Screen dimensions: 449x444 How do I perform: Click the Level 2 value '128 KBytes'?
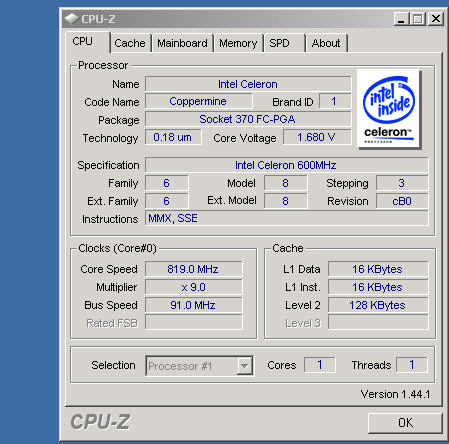[x=378, y=305]
